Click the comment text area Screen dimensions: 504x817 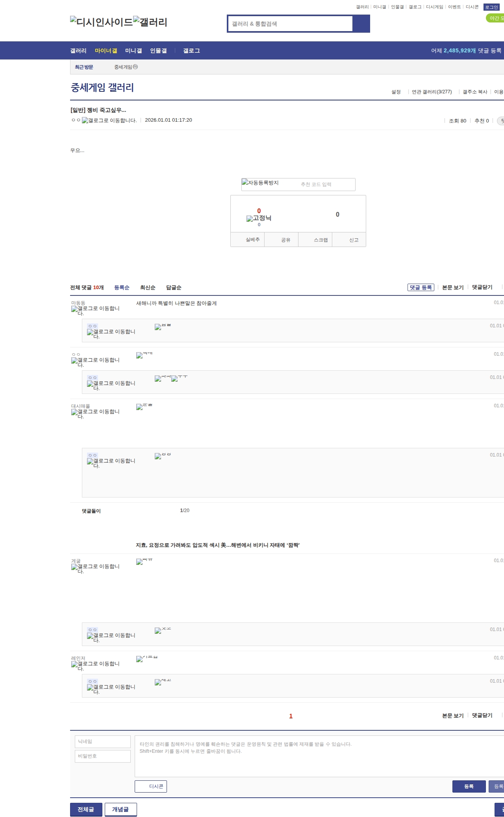pyautogui.click(x=319, y=756)
